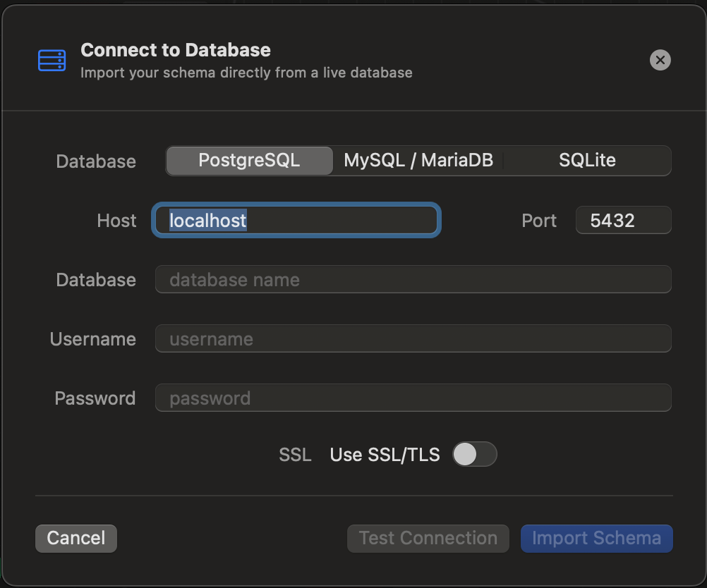707x588 pixels.
Task: Click the Port field showing 5432
Action: click(623, 220)
